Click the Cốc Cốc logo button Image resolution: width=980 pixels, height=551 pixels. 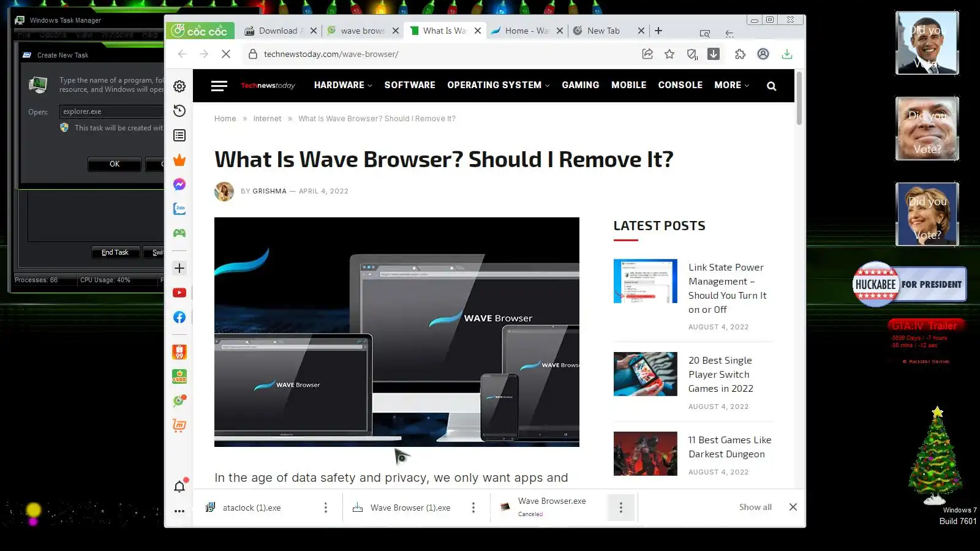point(200,31)
